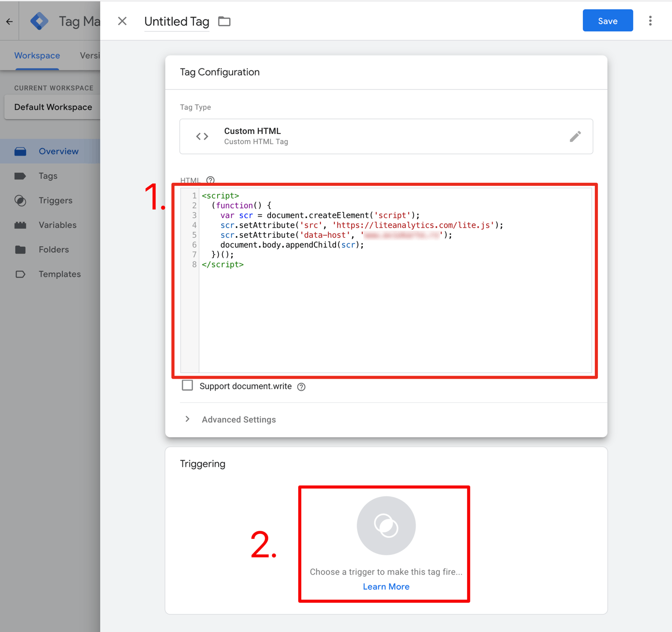Click the HTML help question mark icon
The image size is (672, 632).
click(x=211, y=180)
